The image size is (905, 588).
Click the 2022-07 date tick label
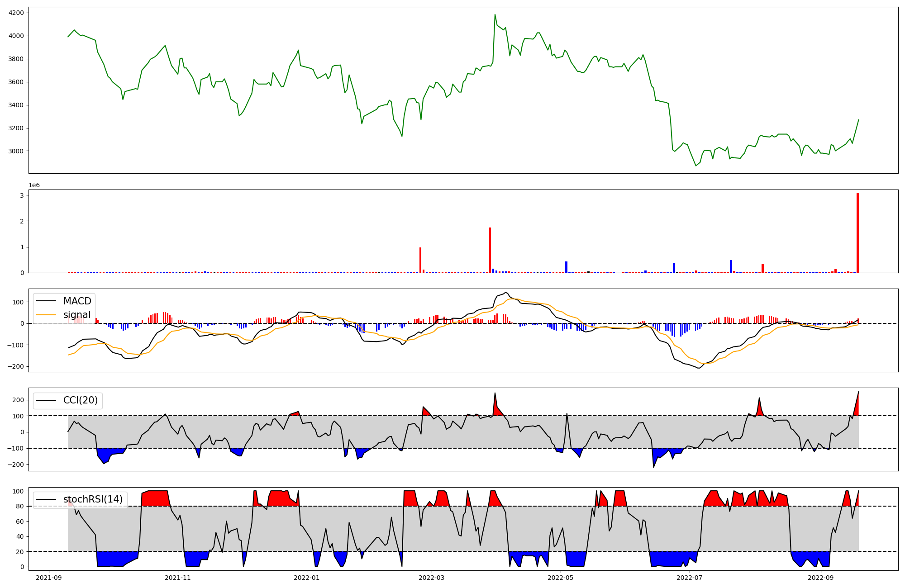click(690, 578)
